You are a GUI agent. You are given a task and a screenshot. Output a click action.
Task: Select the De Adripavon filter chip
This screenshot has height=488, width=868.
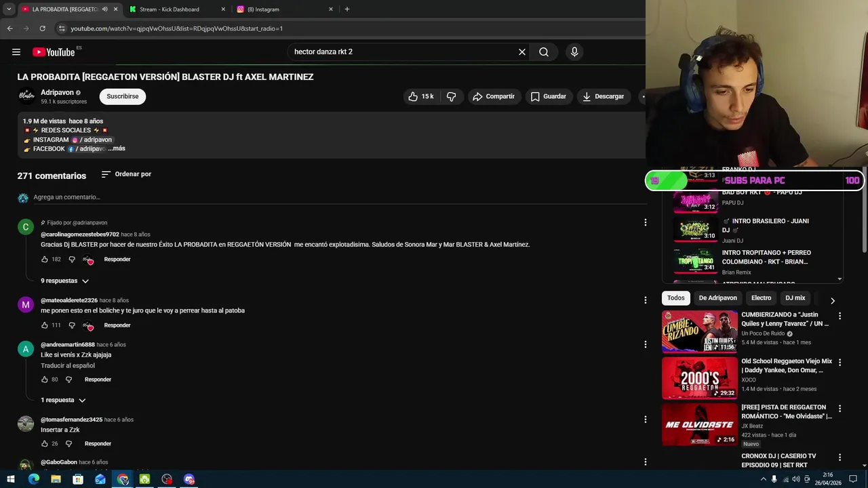[x=717, y=298]
